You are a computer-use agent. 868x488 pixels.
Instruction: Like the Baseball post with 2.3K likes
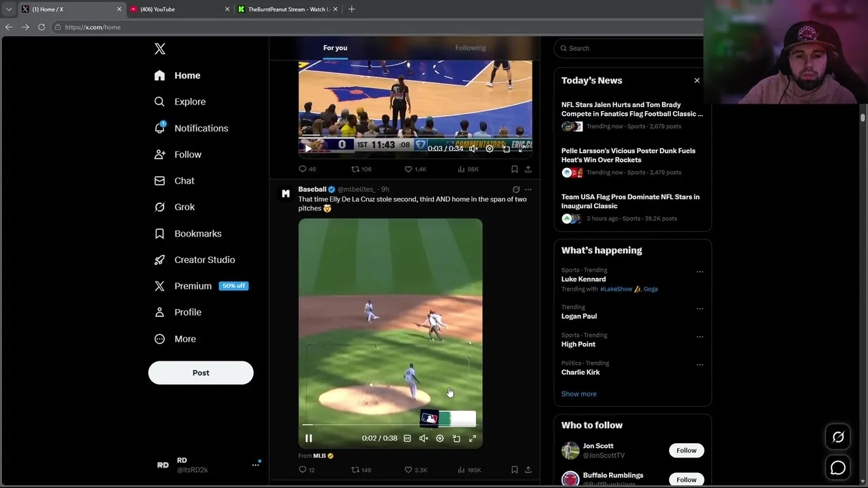pos(416,470)
